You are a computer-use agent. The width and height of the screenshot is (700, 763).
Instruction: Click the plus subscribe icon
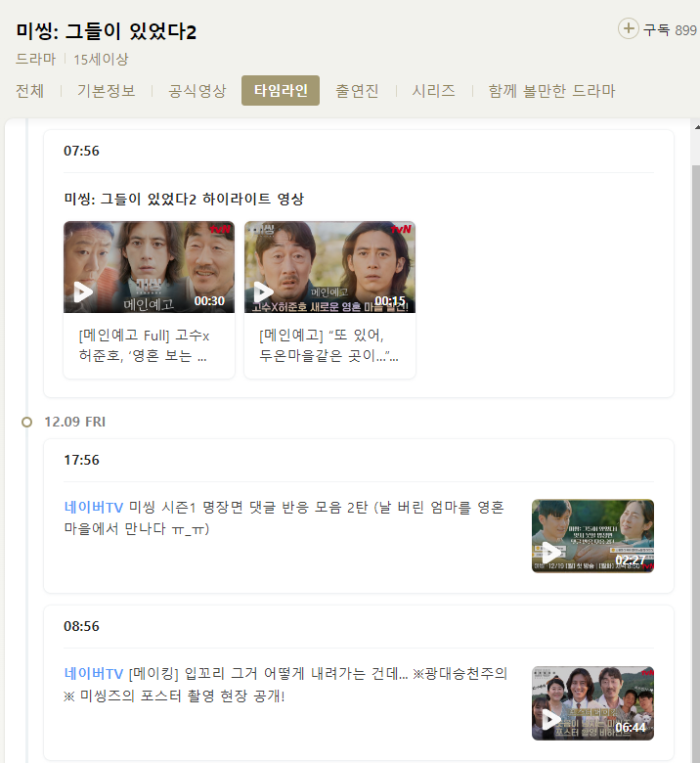pos(629,28)
